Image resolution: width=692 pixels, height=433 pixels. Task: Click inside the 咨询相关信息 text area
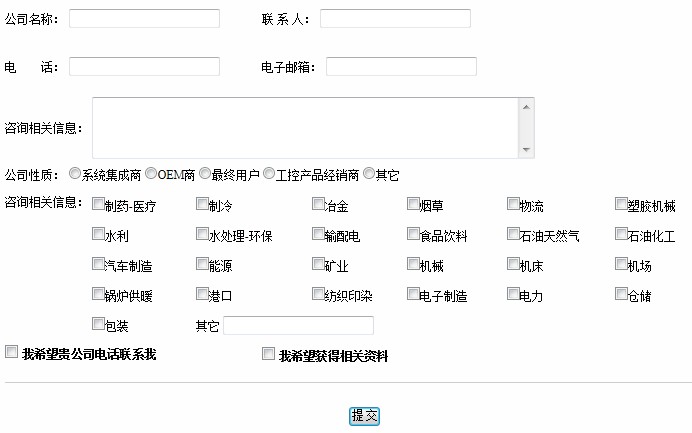(x=305, y=127)
